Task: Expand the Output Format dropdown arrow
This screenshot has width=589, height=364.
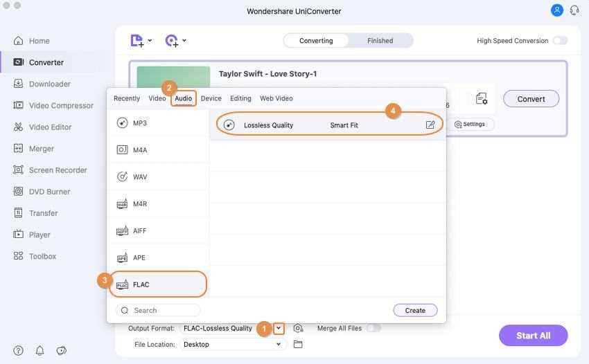Action: (x=279, y=328)
